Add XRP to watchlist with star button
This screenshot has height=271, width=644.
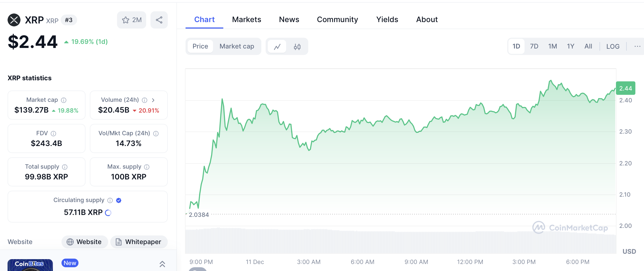pos(131,20)
